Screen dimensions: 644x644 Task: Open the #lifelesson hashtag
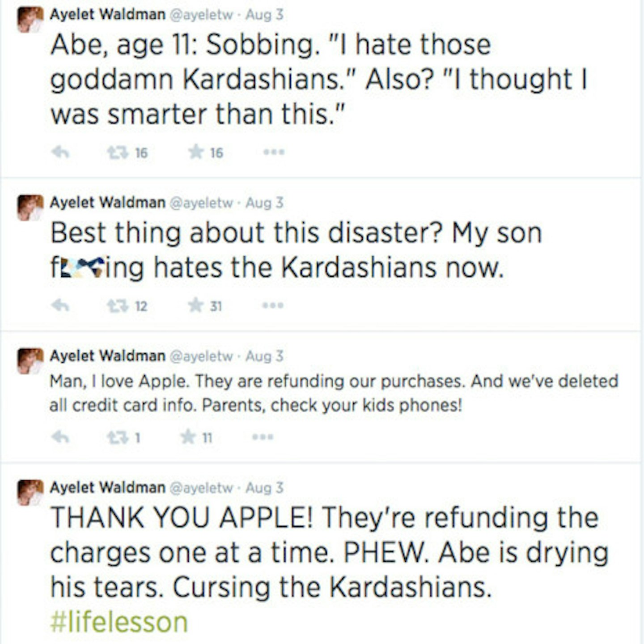(x=119, y=622)
